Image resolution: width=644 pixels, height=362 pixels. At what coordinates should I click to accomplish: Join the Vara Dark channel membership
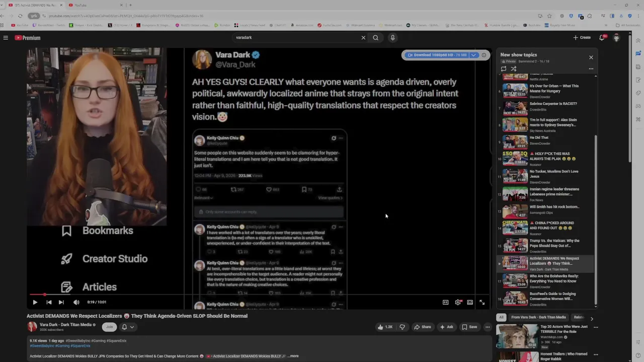pyautogui.click(x=109, y=327)
